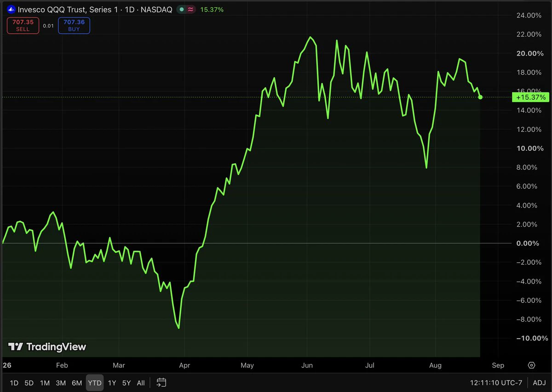Image resolution: width=552 pixels, height=392 pixels.
Task: Click the Invesco QQQ Trust symbol title
Action: pos(95,9)
